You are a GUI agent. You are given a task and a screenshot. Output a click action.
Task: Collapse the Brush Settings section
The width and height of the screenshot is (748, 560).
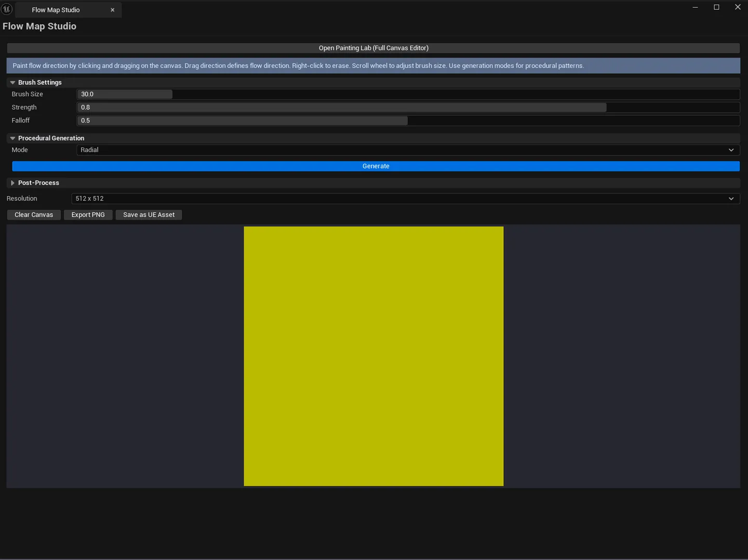(12, 83)
